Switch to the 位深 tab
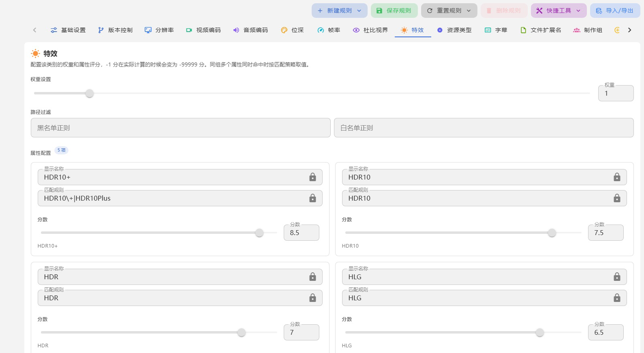Image resolution: width=644 pixels, height=353 pixels. 292,30
